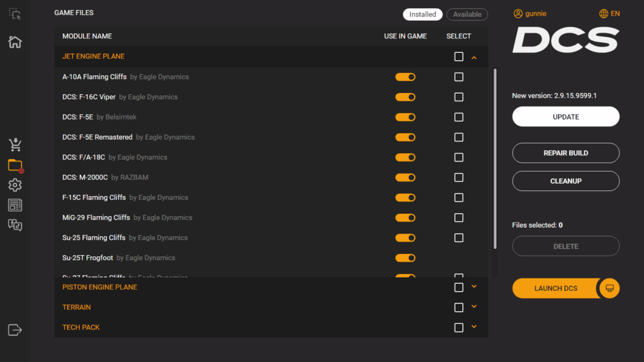Check the MiG-29 Flaming Cliffs select box
644x362 pixels.
pyautogui.click(x=458, y=217)
